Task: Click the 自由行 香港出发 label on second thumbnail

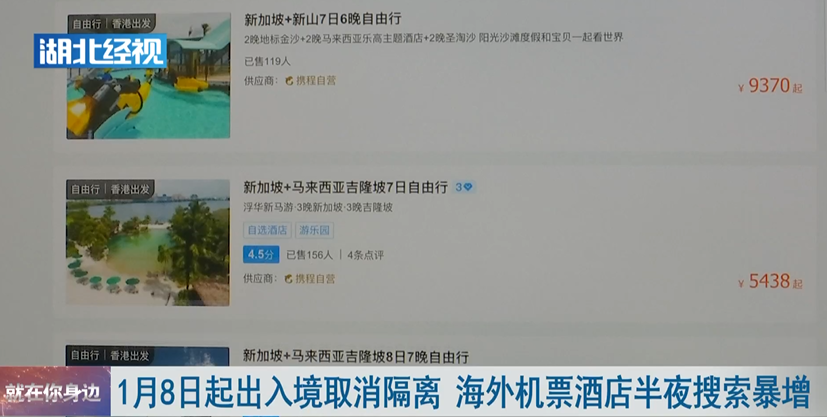Action: (110, 189)
